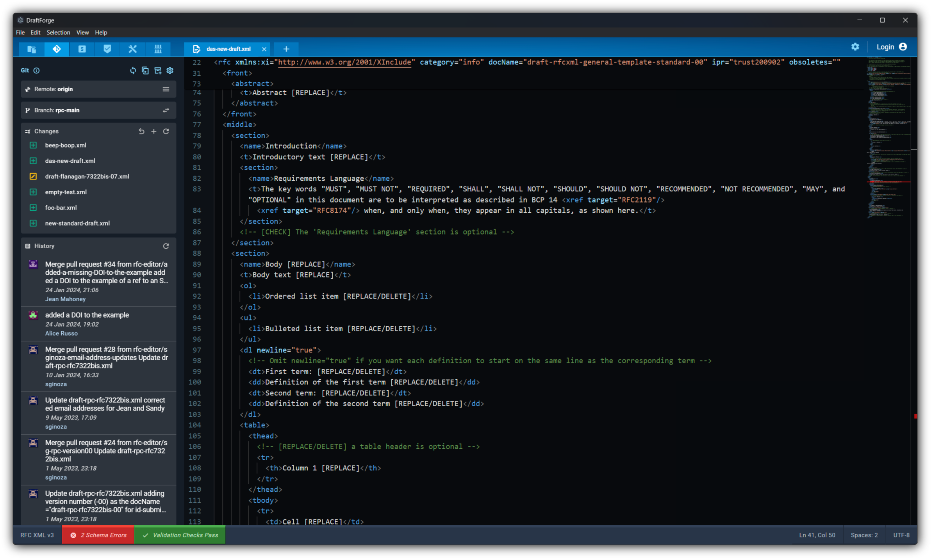Click Alice Russo's commit avatar
Screen dimensions: 933x560
[33, 315]
